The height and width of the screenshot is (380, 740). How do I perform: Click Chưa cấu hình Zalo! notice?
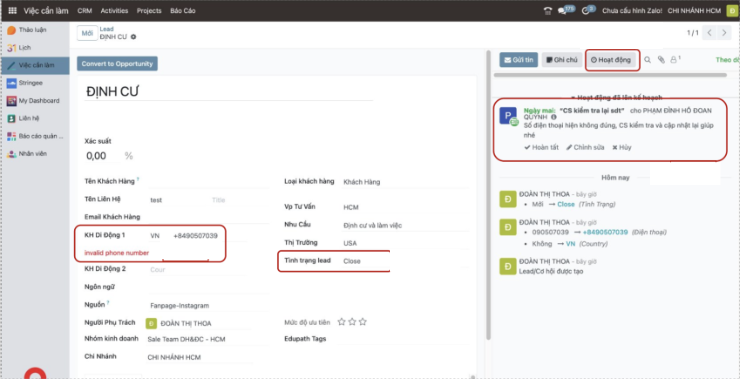632,11
